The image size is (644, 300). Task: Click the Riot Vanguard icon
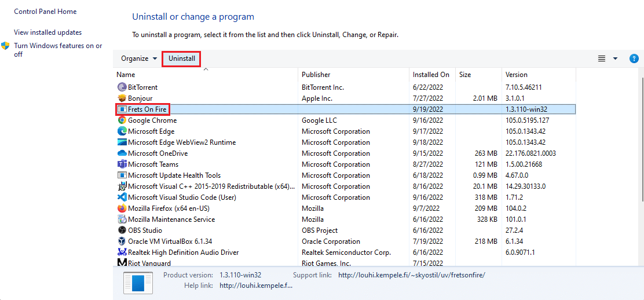click(122, 262)
